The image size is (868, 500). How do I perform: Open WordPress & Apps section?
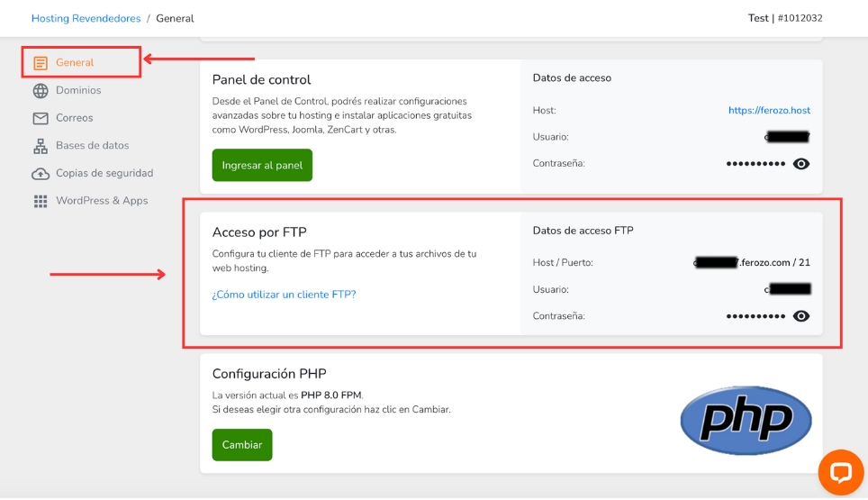click(x=102, y=201)
